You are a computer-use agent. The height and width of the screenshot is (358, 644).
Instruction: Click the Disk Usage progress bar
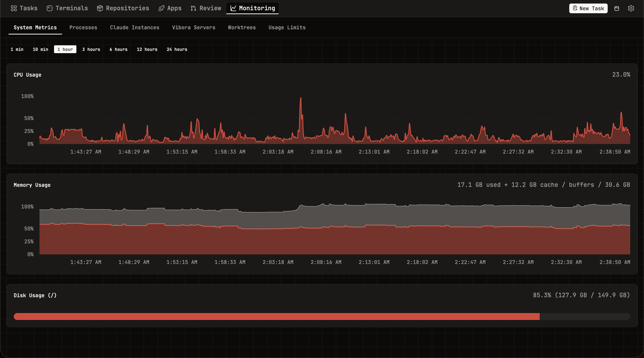click(322, 316)
